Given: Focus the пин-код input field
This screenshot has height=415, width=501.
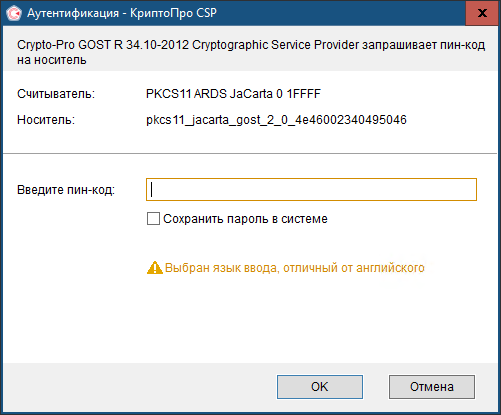Looking at the screenshot, I should (311, 190).
